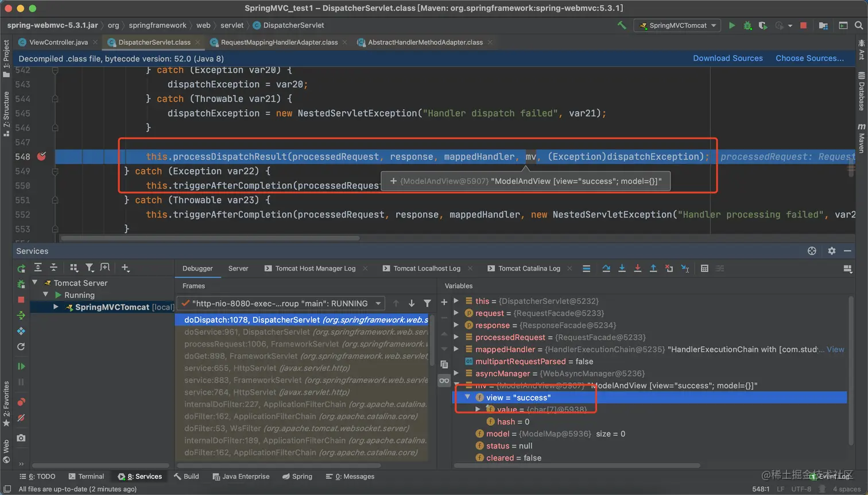Image resolution: width=868 pixels, height=495 pixels.
Task: Click Expand All in Services toolbar
Action: 38,267
